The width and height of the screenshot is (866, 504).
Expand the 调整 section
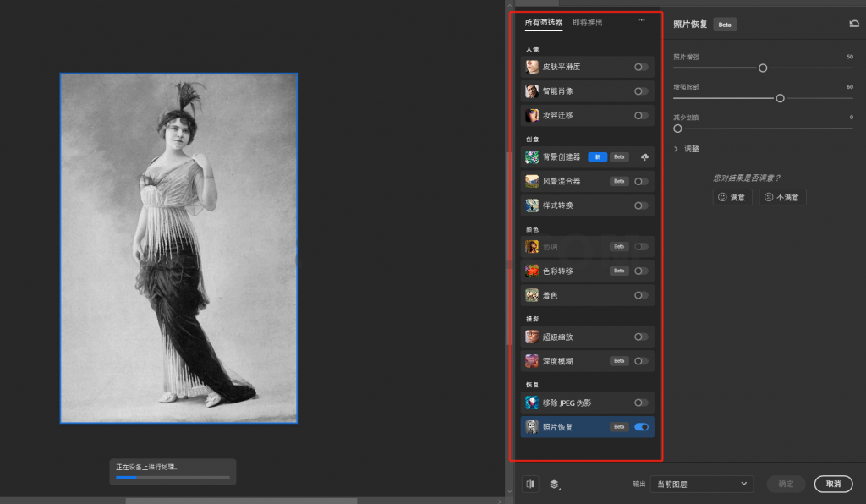[687, 149]
